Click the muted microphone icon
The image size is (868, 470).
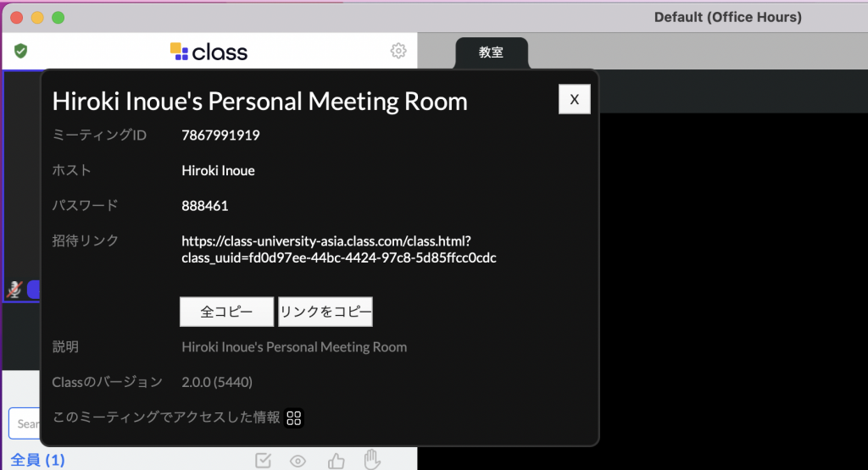pos(14,289)
